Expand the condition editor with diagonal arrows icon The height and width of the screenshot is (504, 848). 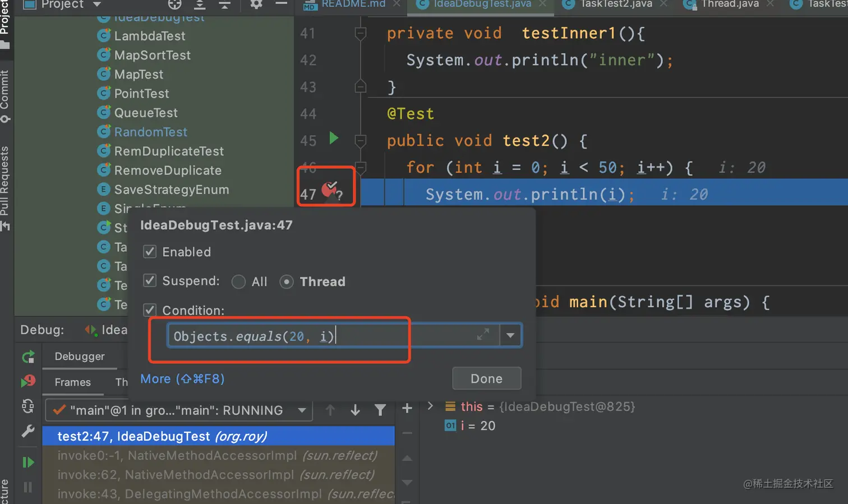coord(483,335)
